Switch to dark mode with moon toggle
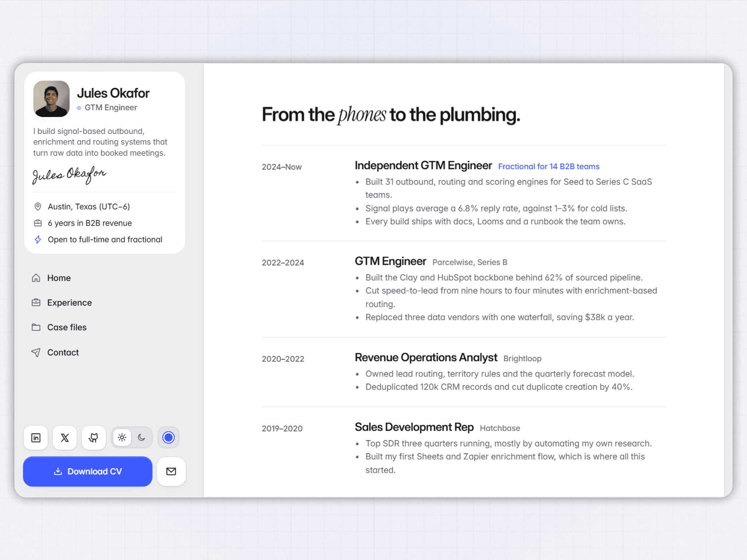 click(x=142, y=437)
